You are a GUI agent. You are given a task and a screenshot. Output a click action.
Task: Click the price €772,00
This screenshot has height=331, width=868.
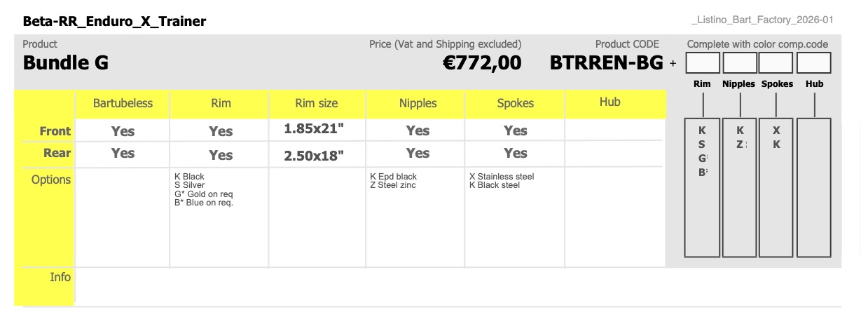pyautogui.click(x=482, y=63)
